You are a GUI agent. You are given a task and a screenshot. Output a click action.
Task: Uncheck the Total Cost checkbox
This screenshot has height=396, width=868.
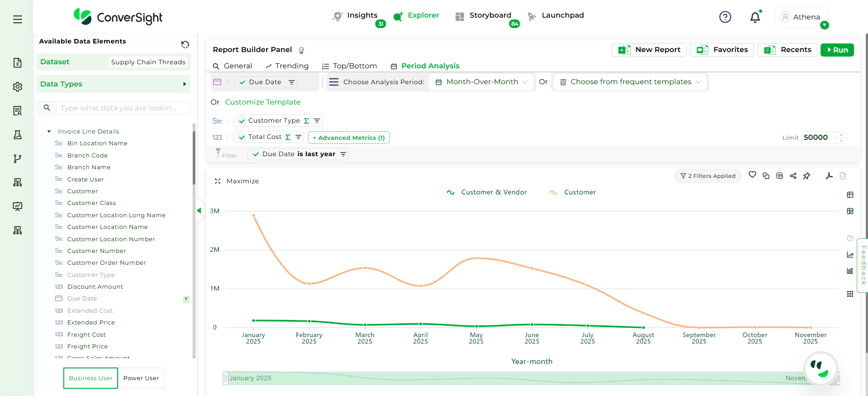click(242, 137)
